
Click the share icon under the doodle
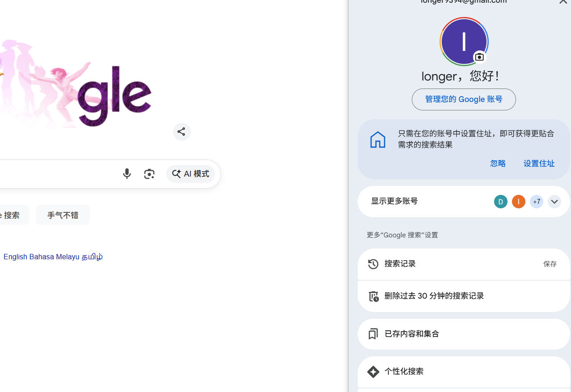181,131
